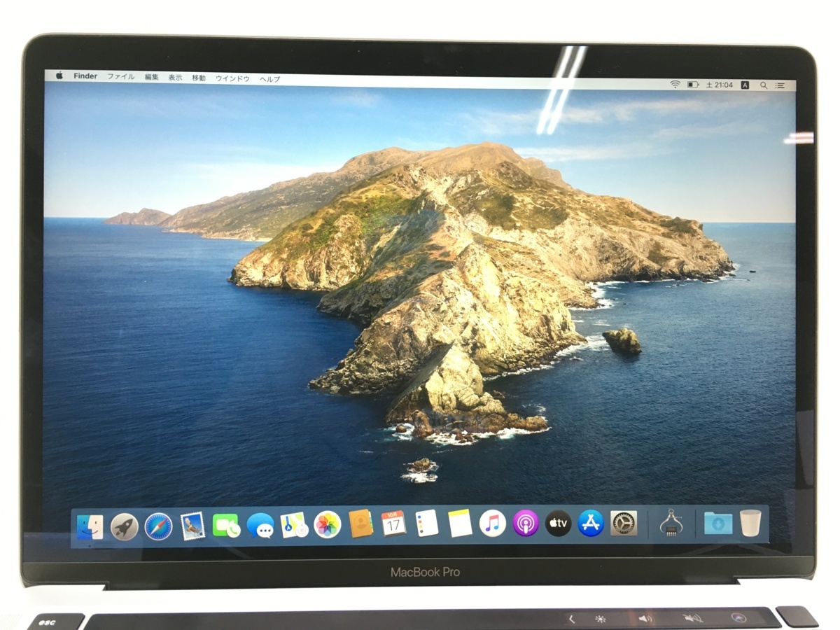Open the App Store icon
The height and width of the screenshot is (630, 840).
pyautogui.click(x=591, y=523)
